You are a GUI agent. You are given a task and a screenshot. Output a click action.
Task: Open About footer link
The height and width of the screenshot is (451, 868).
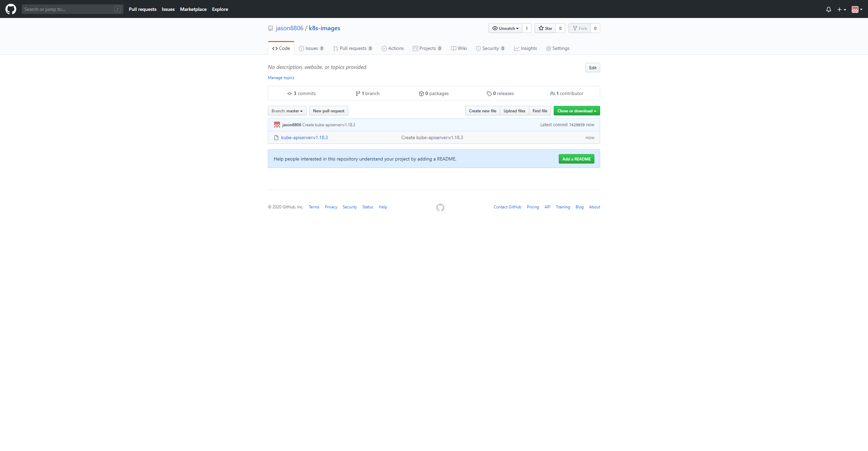[594, 207]
